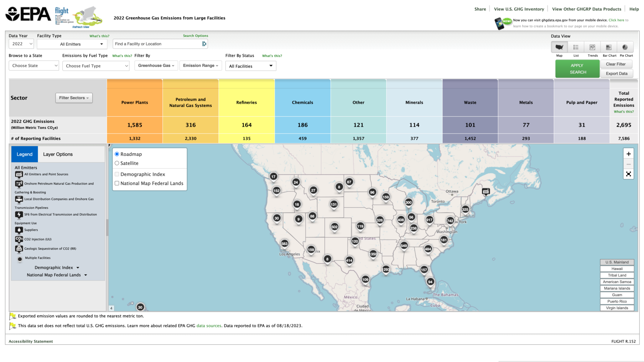Enable the Demographic Index overlay
The width and height of the screenshot is (644, 362).
click(117, 174)
